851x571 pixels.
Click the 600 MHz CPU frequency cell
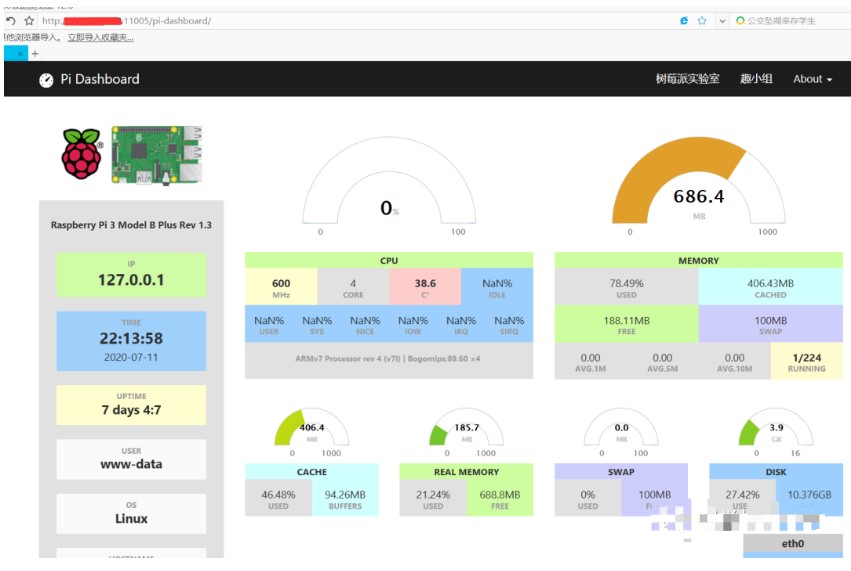281,287
